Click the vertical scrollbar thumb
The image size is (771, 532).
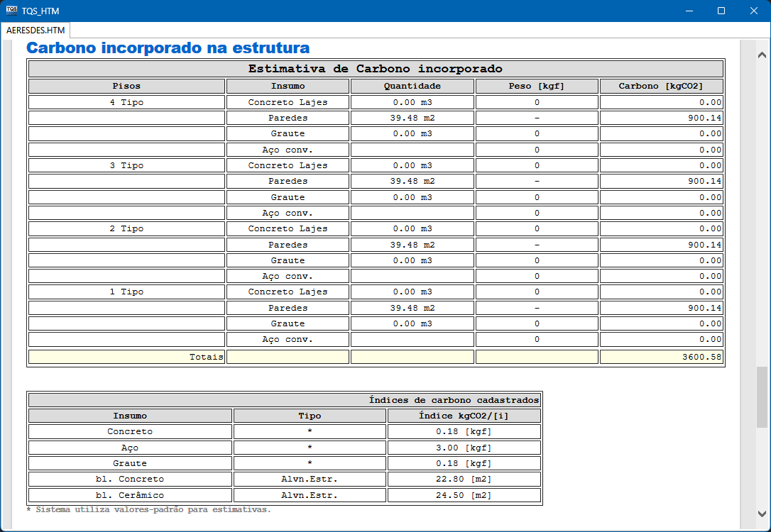tap(762, 397)
